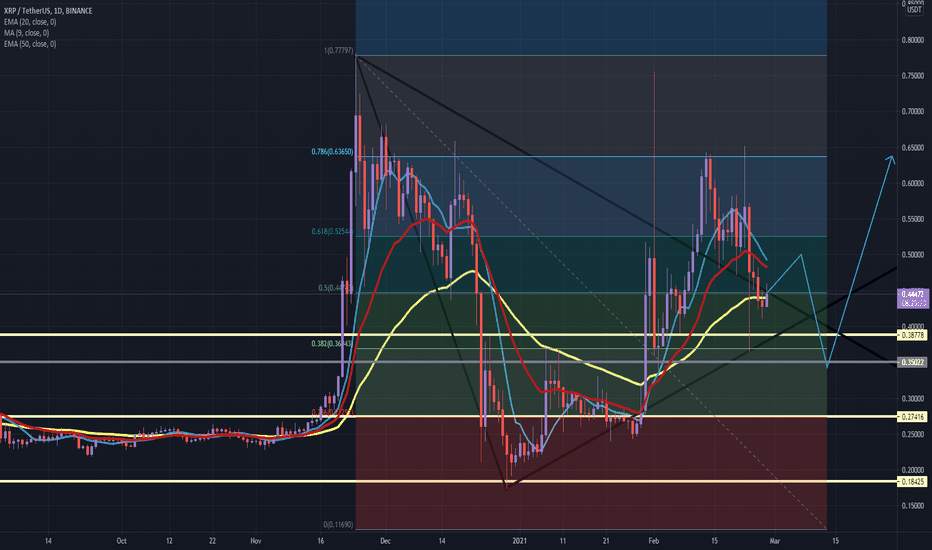Click the 0.80000 price axis tick
Image resolution: width=932 pixels, height=550 pixels.
pyautogui.click(x=912, y=40)
